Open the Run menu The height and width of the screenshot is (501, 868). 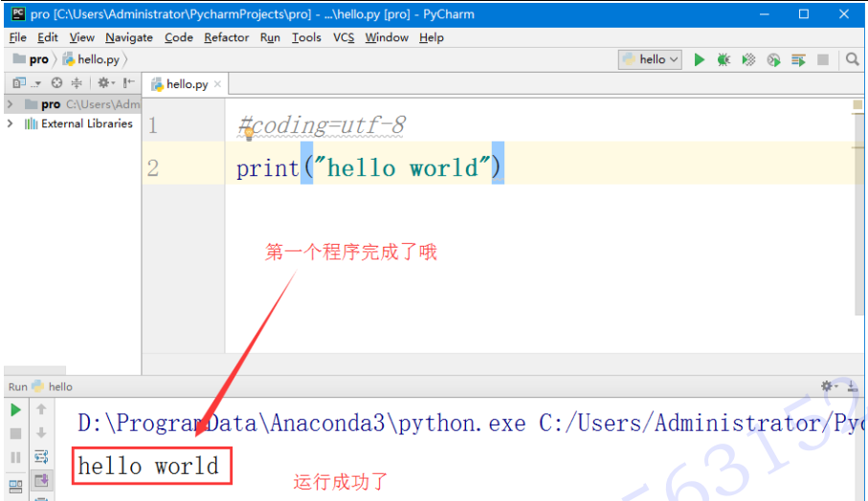pos(270,37)
